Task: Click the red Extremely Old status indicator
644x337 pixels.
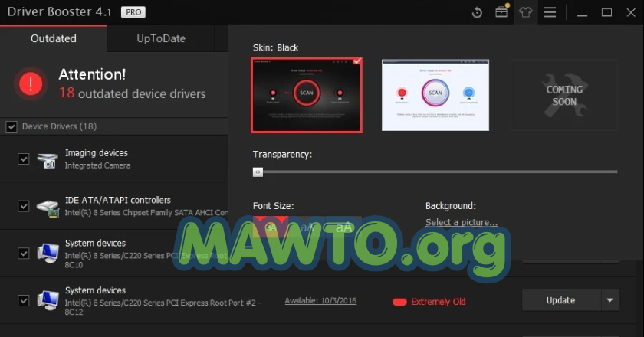Action: (399, 302)
